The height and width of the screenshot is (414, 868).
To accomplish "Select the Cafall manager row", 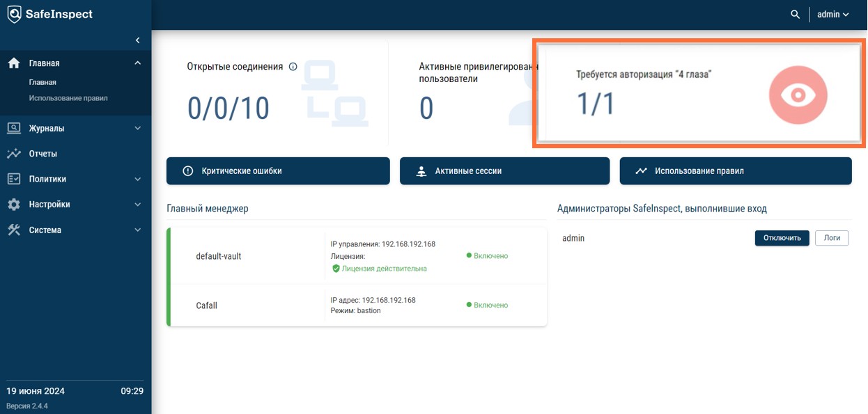I will coord(357,305).
